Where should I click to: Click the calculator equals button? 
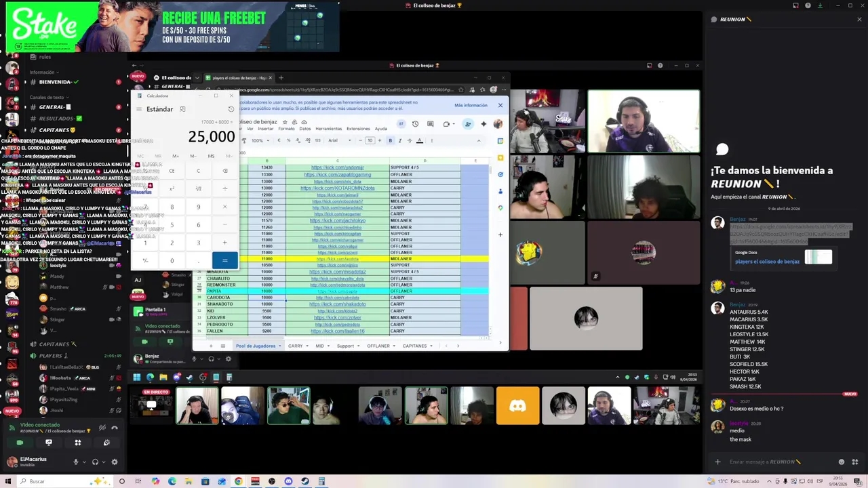click(225, 260)
